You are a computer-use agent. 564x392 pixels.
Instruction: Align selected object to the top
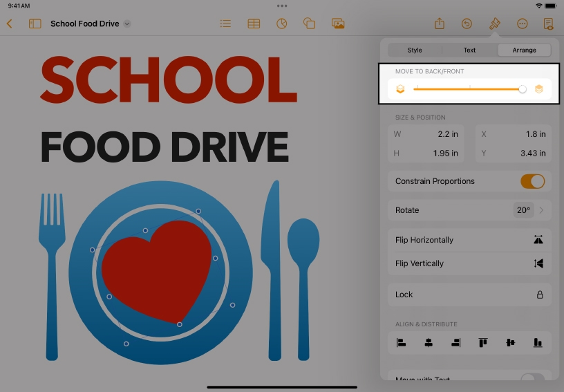point(483,342)
